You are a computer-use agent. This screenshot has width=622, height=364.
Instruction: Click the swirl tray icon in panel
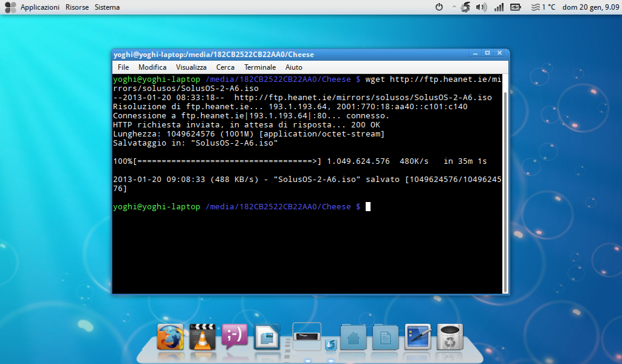pyautogui.click(x=466, y=7)
